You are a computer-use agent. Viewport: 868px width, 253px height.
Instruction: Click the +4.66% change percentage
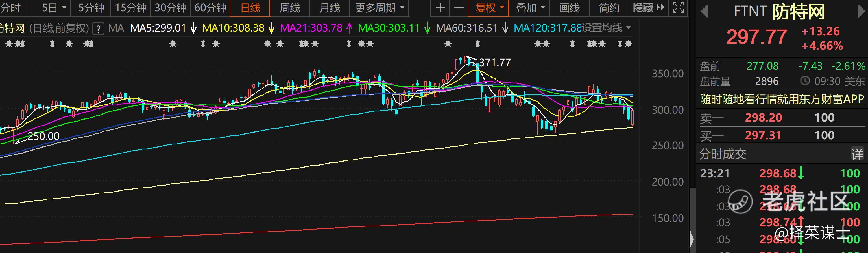point(822,46)
